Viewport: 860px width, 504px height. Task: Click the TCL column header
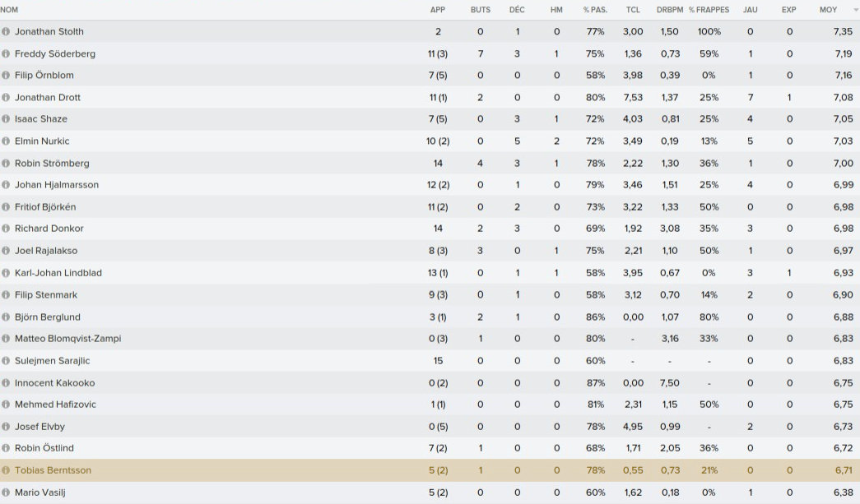pos(633,10)
